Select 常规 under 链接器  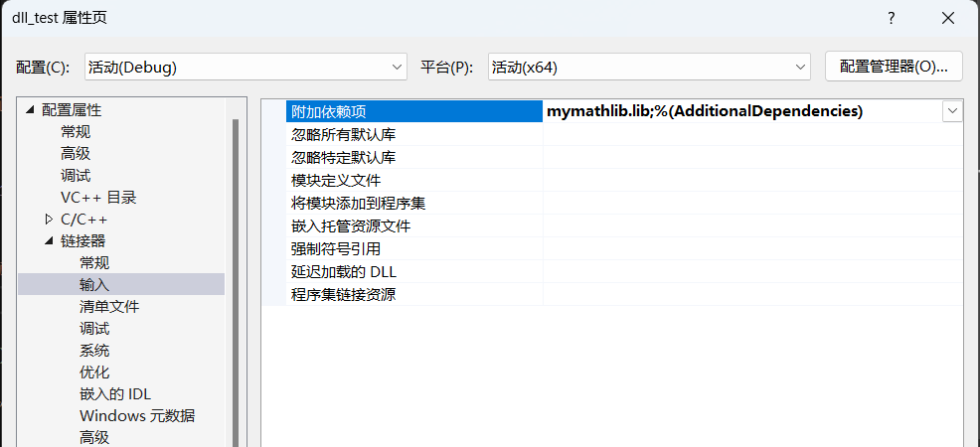click(x=94, y=263)
